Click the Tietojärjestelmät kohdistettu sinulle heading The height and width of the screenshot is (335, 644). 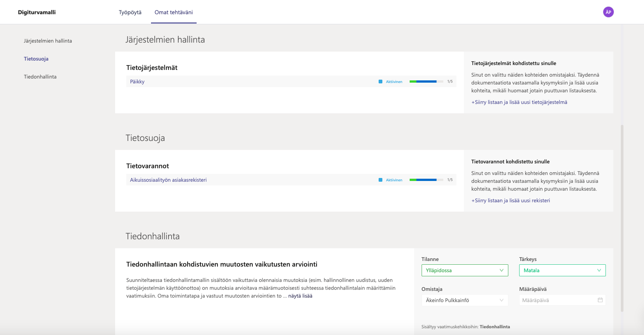[514, 63]
